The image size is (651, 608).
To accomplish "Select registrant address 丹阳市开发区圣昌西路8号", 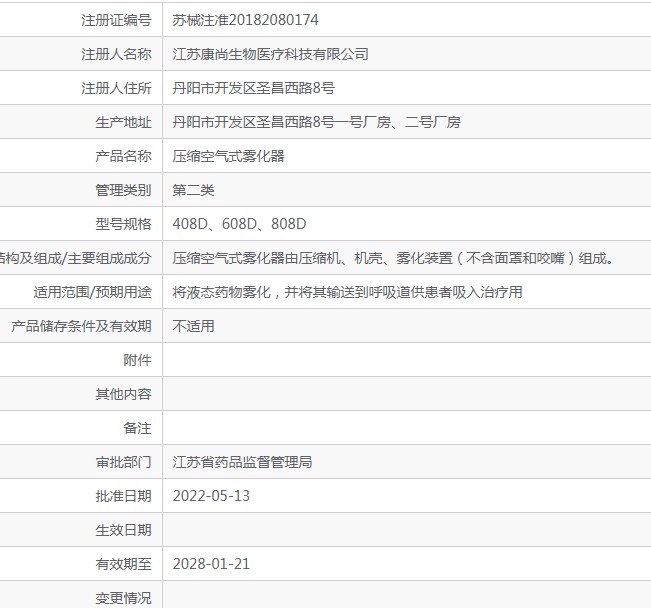I will [253, 88].
